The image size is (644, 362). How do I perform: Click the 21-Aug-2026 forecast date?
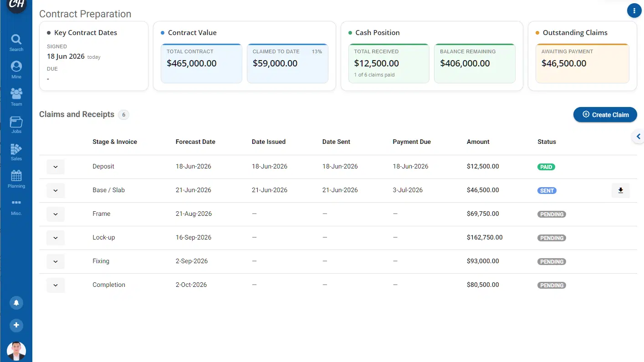[194, 214]
